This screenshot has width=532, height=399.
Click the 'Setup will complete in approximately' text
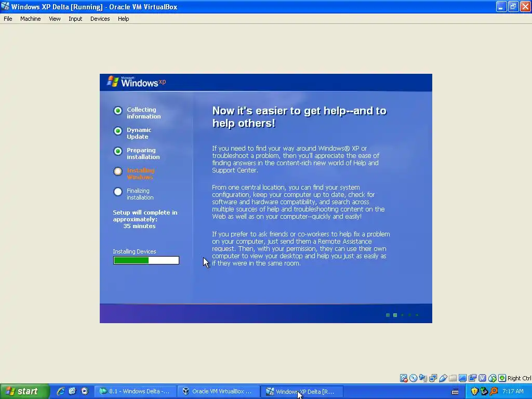pos(145,216)
